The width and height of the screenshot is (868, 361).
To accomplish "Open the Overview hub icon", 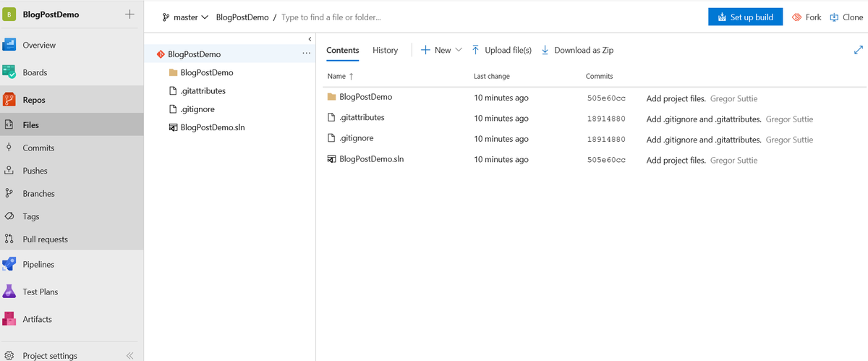I will (9, 45).
